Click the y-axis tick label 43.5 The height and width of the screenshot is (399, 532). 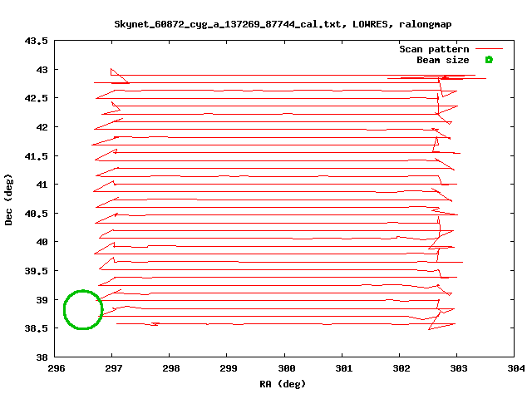(x=36, y=41)
